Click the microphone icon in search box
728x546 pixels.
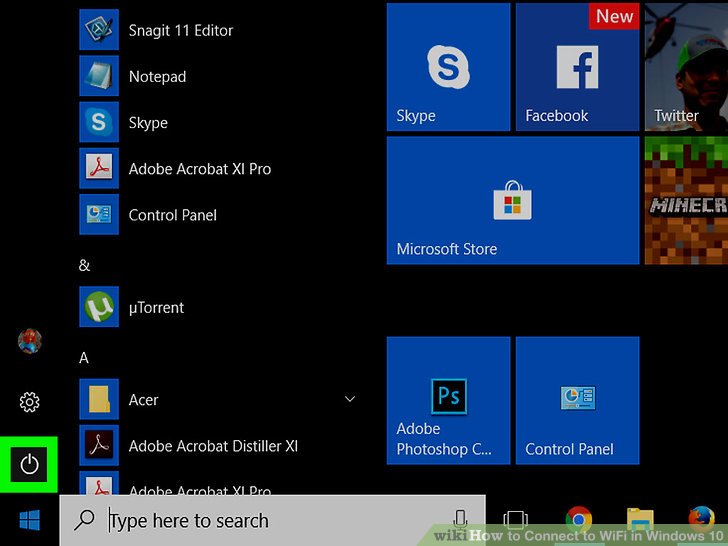point(460,519)
